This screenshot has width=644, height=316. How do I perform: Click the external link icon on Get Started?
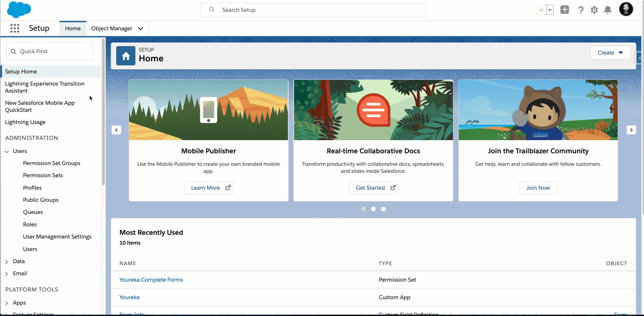[393, 188]
